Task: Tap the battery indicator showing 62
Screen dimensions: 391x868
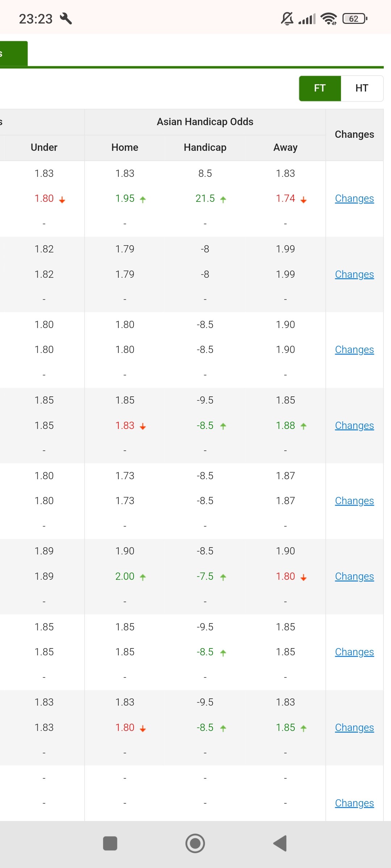Action: 355,18
